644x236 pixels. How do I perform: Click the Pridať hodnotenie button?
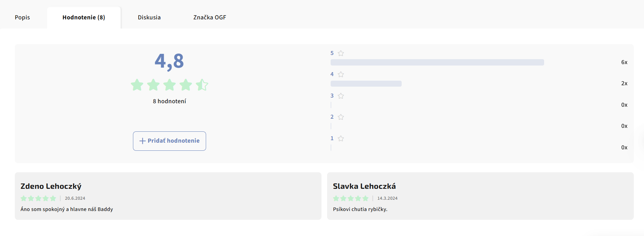170,141
